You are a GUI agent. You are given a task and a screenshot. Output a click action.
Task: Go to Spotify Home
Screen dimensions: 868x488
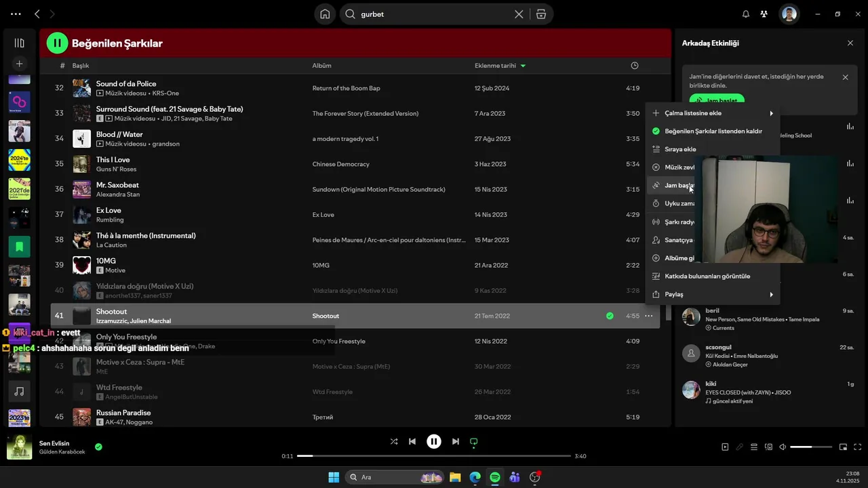click(x=325, y=14)
